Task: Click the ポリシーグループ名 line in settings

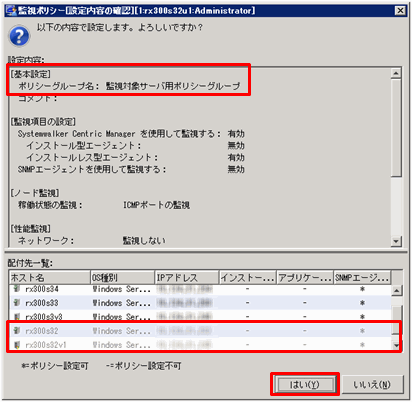Action: coord(129,86)
